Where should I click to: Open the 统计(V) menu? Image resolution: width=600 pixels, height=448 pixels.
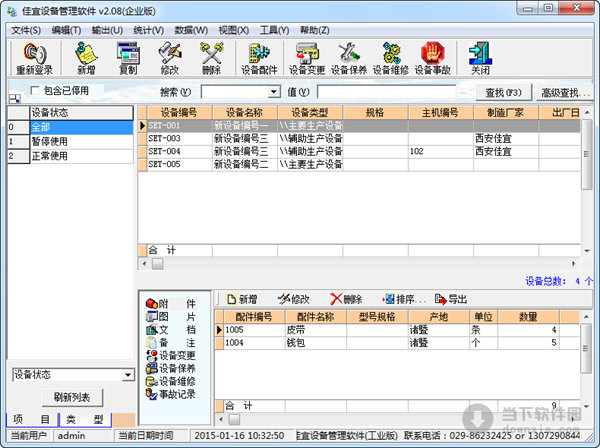point(148,30)
